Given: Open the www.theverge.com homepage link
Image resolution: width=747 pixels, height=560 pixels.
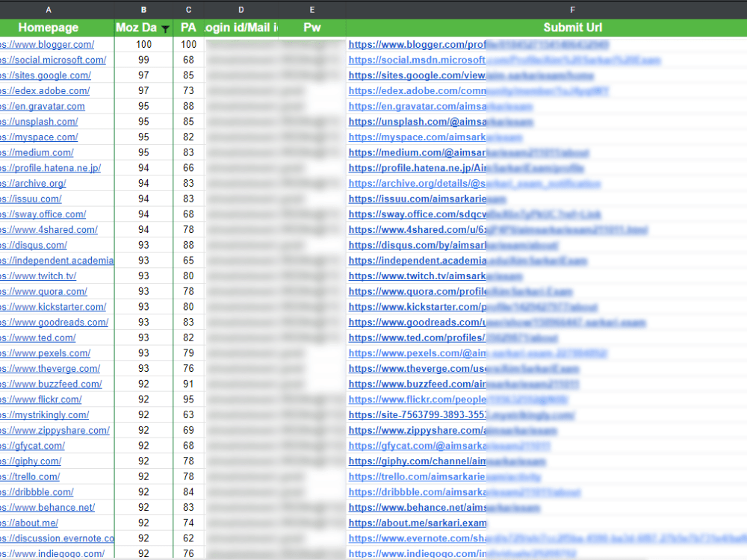Looking at the screenshot, I should (50, 369).
